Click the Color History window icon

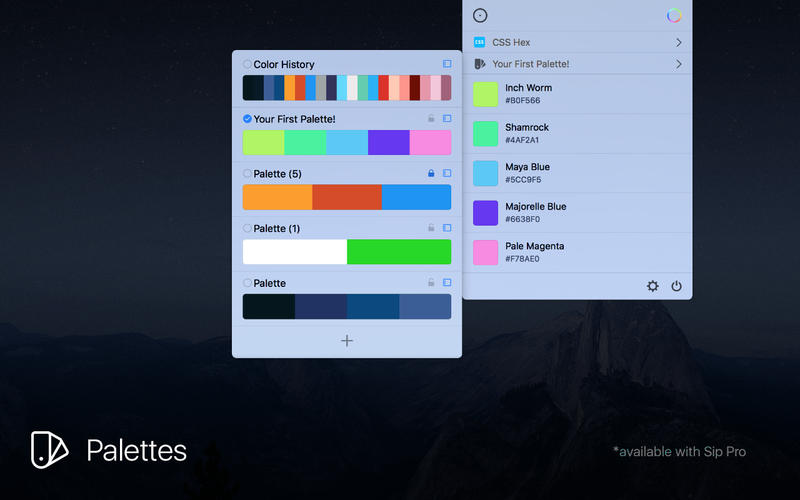[447, 64]
